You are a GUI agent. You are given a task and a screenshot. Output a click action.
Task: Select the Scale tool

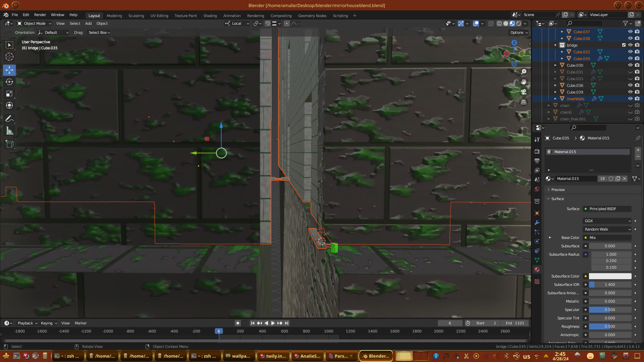tap(9, 94)
